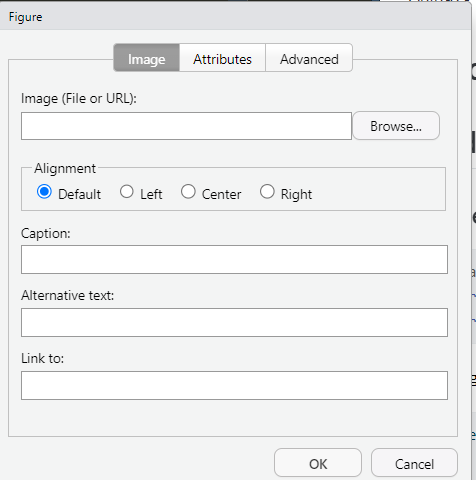The image size is (476, 480).
Task: Pick the Right alignment radio button
Action: coord(267,192)
